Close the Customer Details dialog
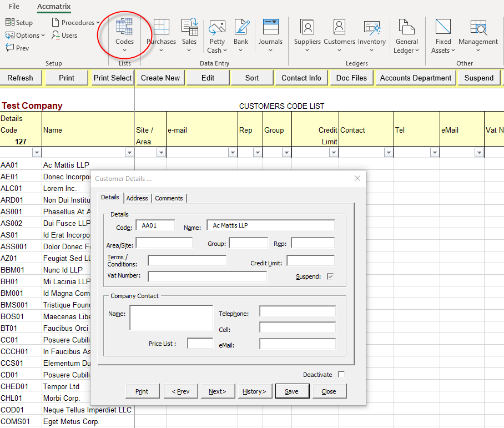The image size is (504, 428). [x=357, y=178]
